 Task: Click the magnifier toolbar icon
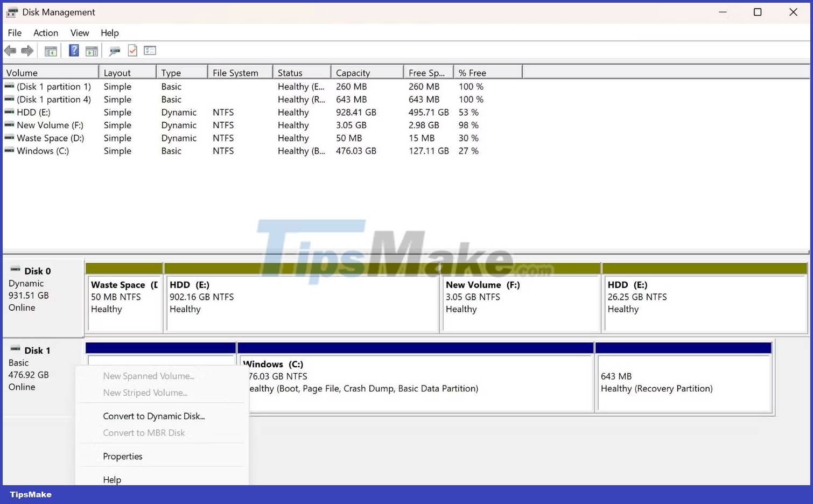(114, 50)
